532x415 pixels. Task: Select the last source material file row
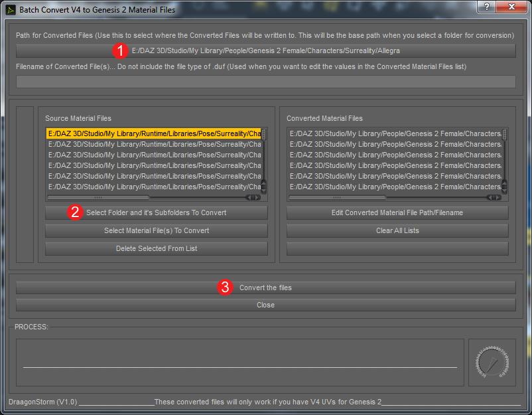coord(154,187)
